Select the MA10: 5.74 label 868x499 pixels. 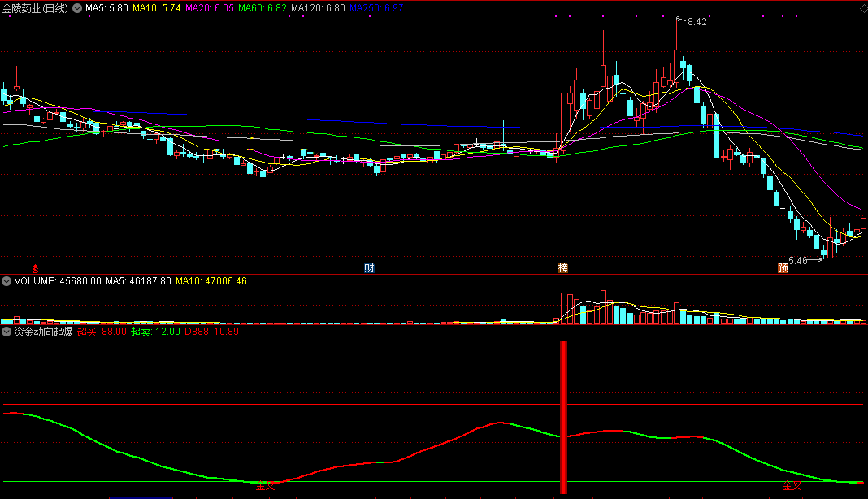(x=157, y=8)
